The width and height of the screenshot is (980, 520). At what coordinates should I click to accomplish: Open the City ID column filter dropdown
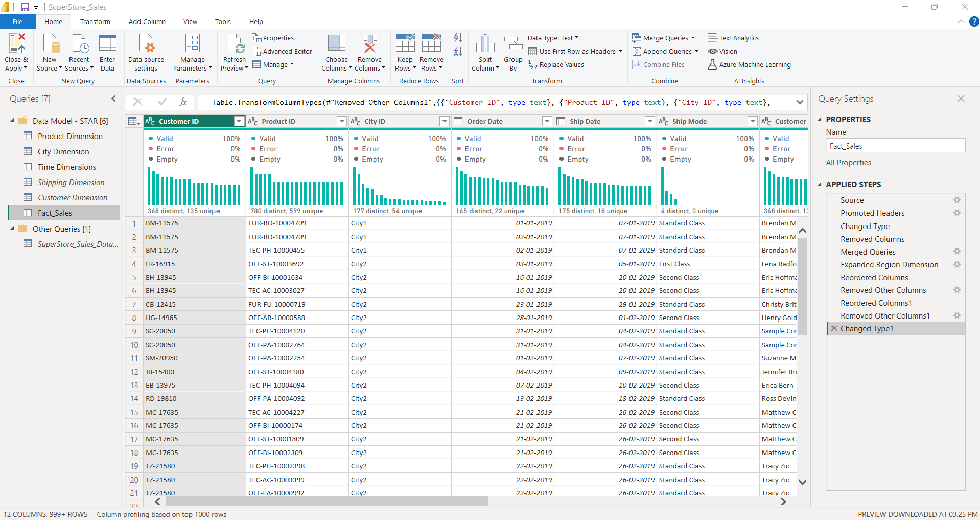(x=444, y=121)
